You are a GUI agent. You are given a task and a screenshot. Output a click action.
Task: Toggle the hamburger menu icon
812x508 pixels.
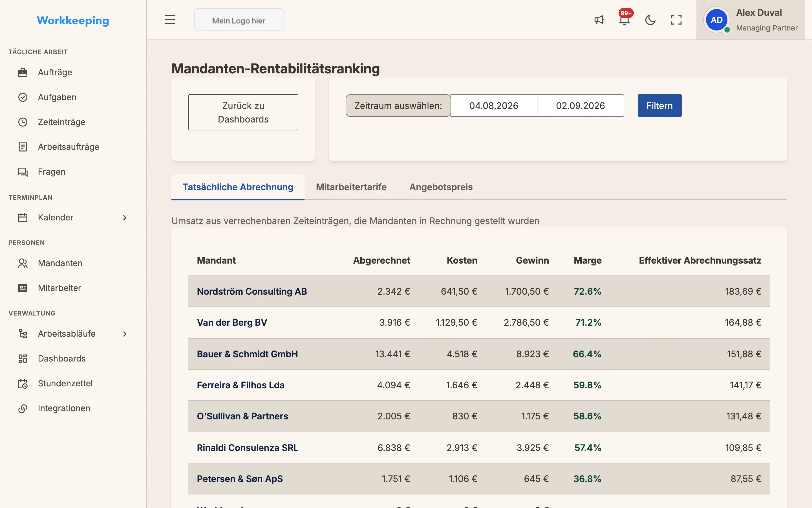(x=170, y=20)
